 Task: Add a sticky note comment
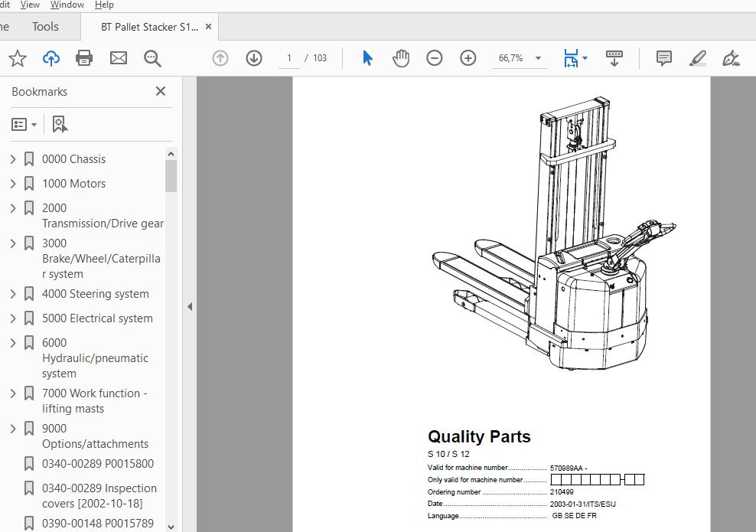click(664, 58)
